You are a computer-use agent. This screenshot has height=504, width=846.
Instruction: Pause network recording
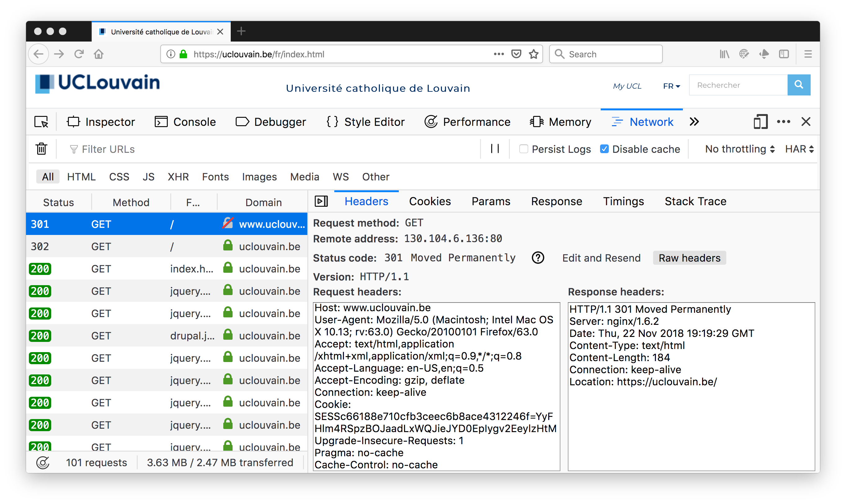pos(495,149)
